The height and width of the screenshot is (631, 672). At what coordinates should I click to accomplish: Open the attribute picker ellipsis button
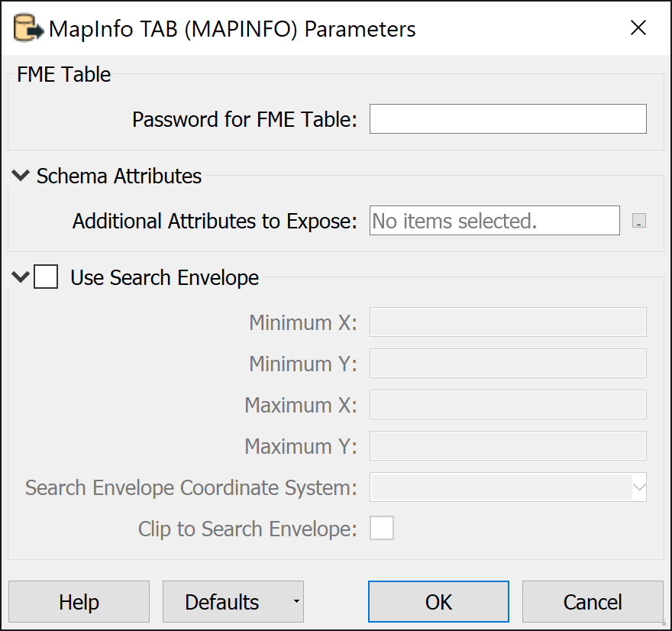click(638, 220)
